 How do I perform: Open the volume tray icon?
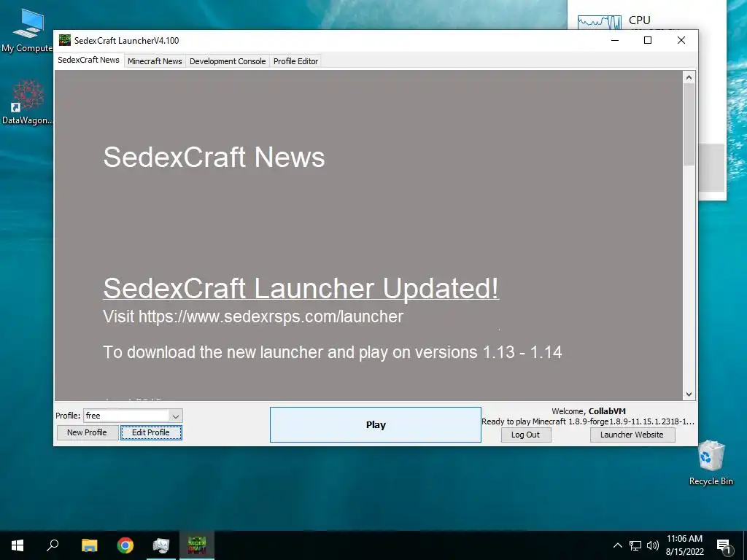[653, 545]
